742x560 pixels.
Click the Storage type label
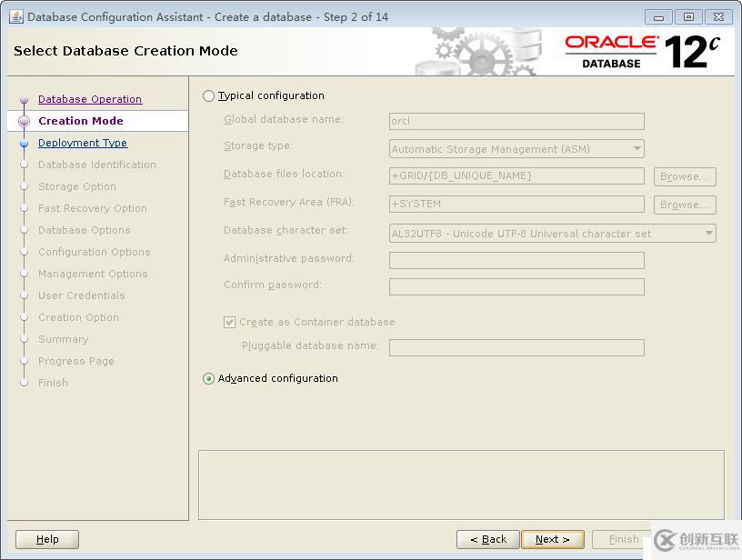(x=258, y=145)
